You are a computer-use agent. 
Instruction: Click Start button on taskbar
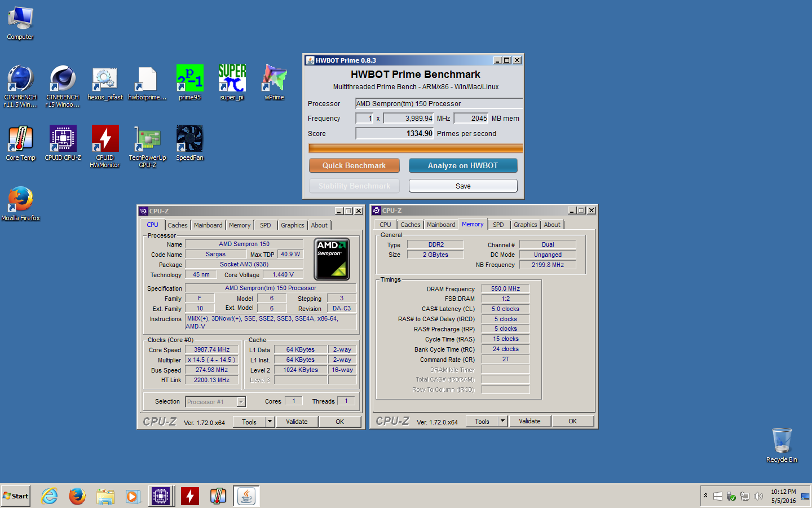[x=16, y=496]
